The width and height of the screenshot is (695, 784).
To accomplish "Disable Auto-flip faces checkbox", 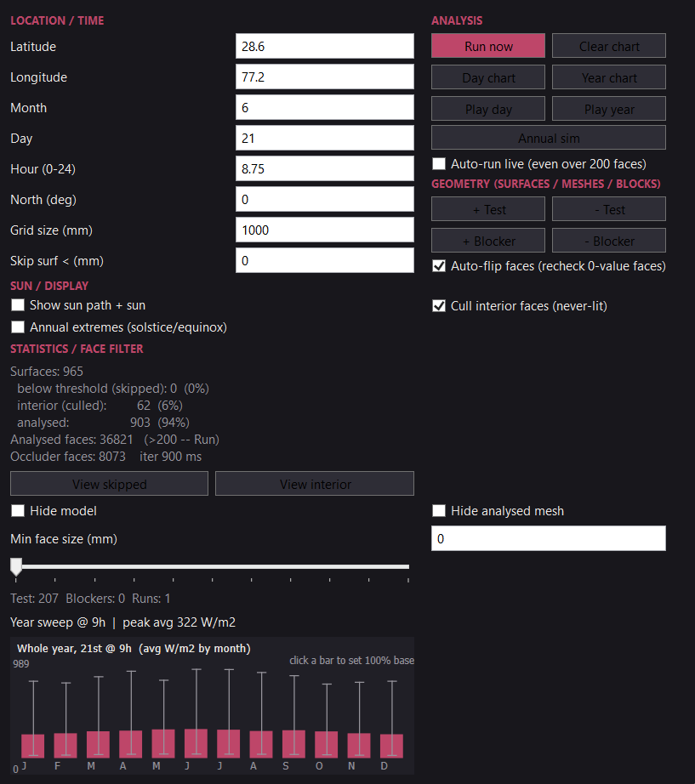I will coord(439,265).
